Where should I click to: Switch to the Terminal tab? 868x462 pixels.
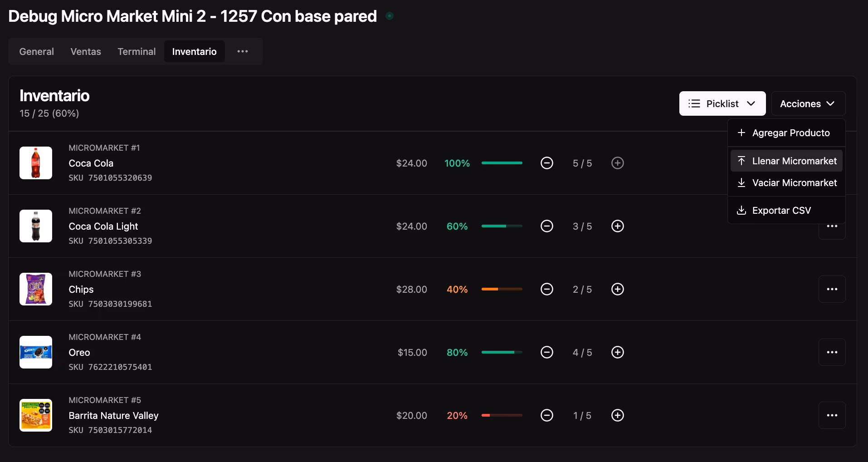tap(137, 51)
